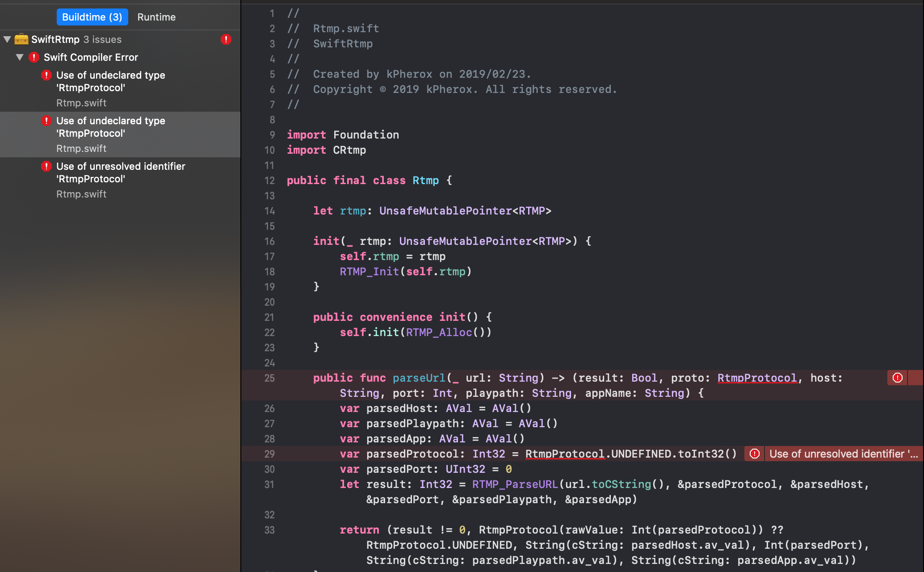Click line number 29 in the gutter
This screenshot has height=572, width=924.
click(x=269, y=454)
